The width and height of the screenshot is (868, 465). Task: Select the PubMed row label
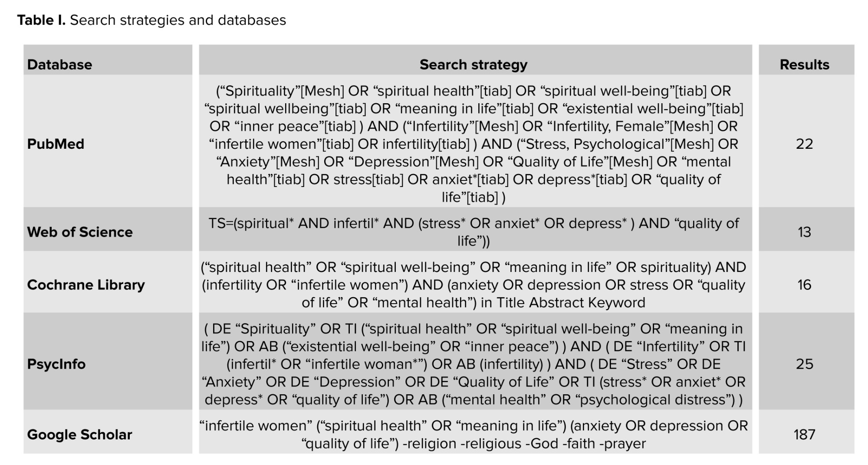pos(56,144)
